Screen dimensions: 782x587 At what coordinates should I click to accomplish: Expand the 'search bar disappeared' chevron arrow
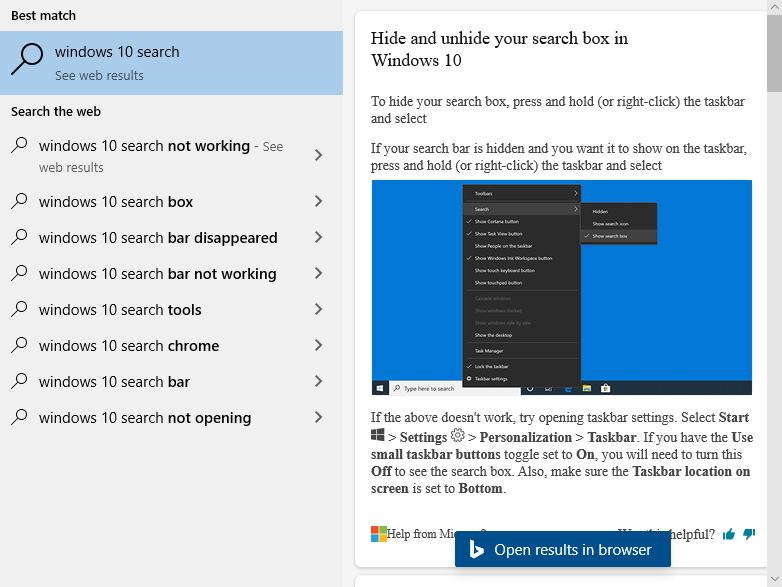318,238
